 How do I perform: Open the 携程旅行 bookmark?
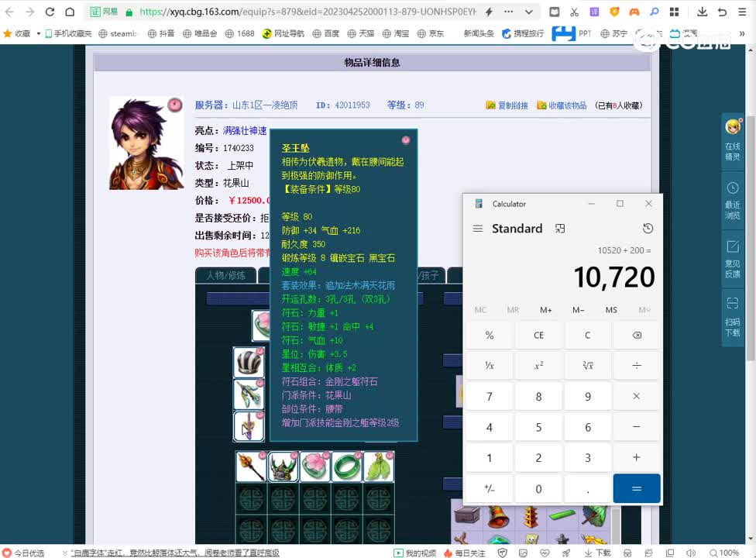[523, 33]
